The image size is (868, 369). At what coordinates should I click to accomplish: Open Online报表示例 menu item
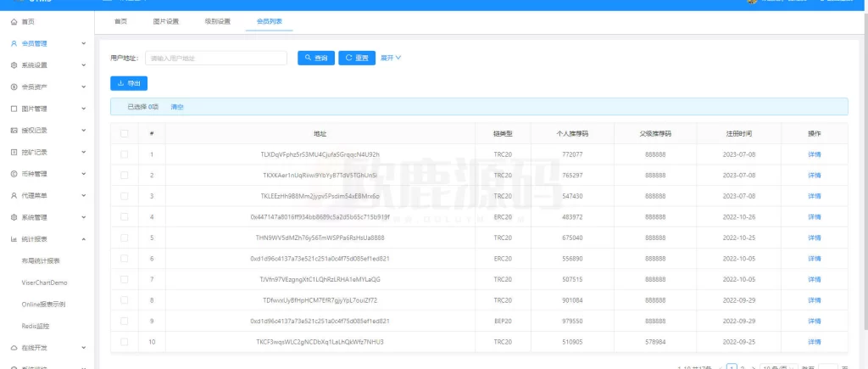point(44,305)
